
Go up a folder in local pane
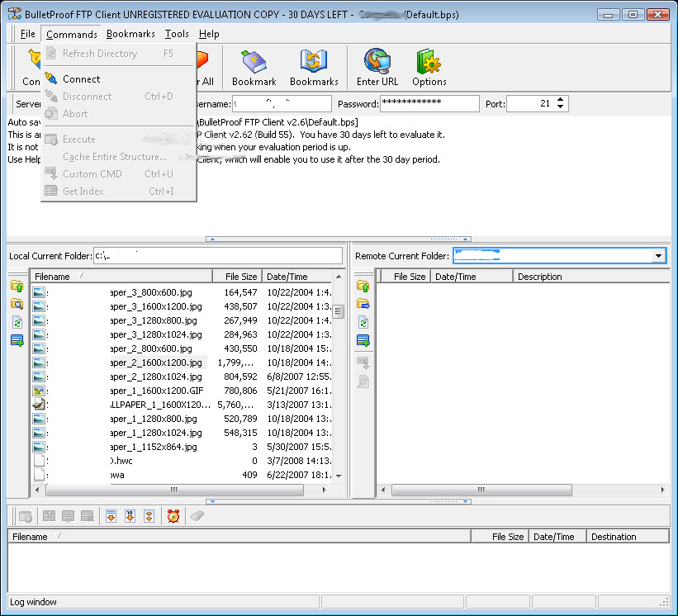[17, 286]
